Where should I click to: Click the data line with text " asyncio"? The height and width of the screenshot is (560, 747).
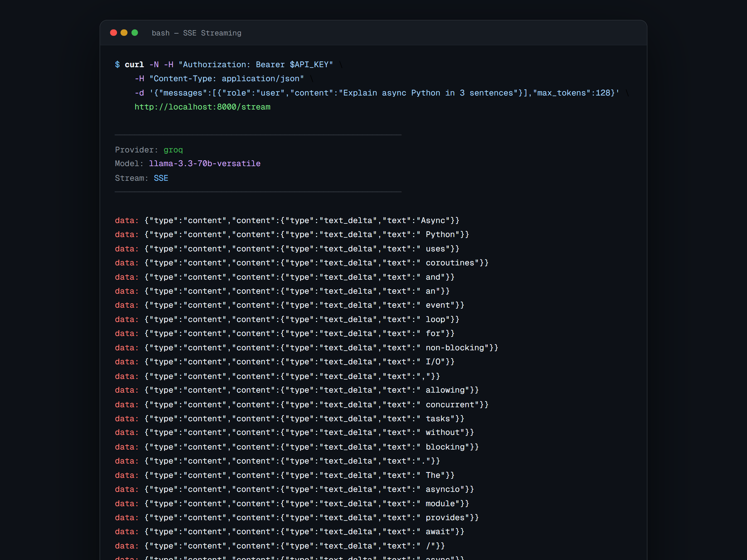pyautogui.click(x=294, y=489)
